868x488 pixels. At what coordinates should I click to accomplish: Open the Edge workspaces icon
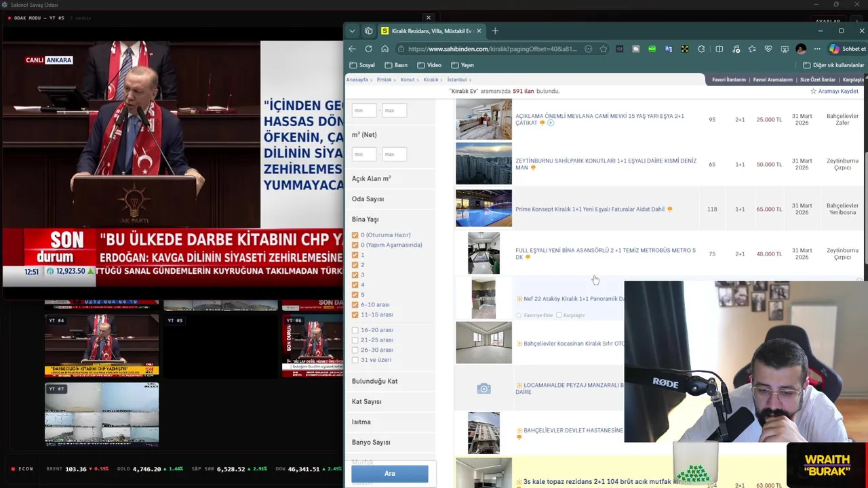pos(368,31)
